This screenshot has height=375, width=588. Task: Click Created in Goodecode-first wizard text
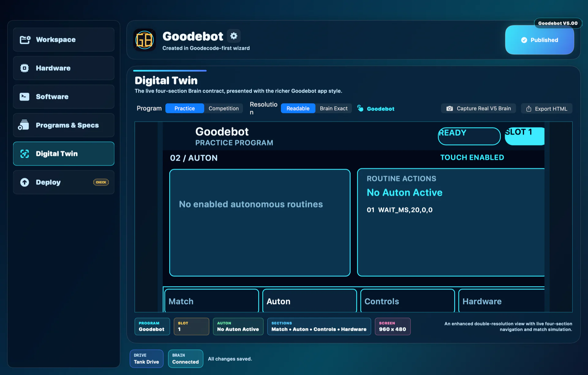pos(206,48)
